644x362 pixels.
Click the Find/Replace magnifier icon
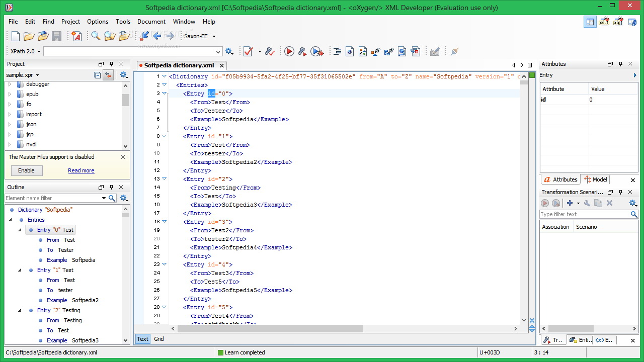point(95,36)
